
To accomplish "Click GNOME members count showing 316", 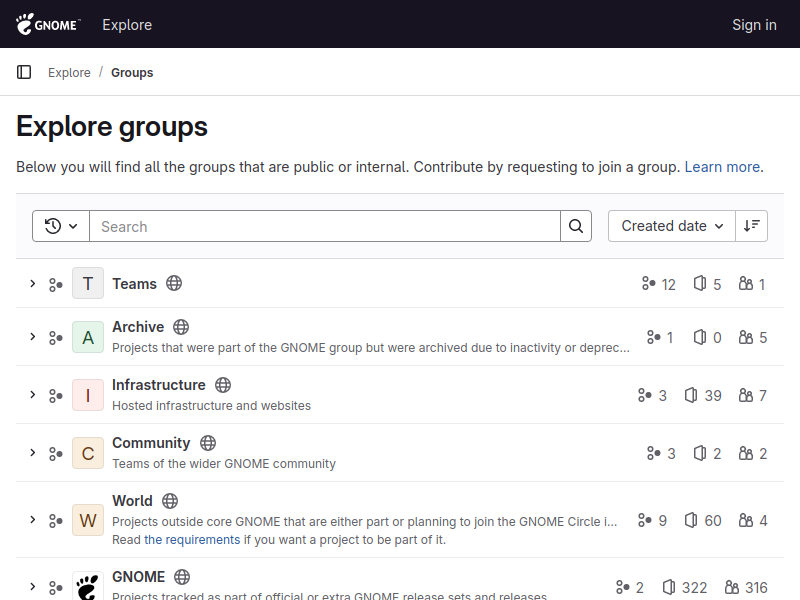I will (746, 587).
